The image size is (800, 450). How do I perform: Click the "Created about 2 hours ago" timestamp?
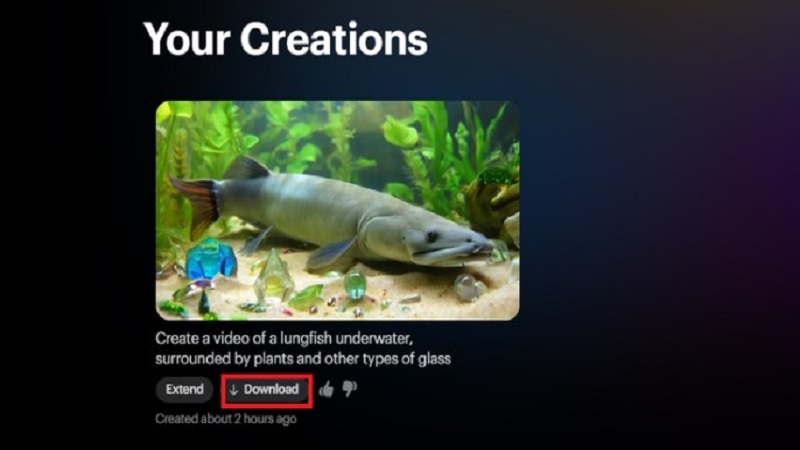(x=226, y=419)
